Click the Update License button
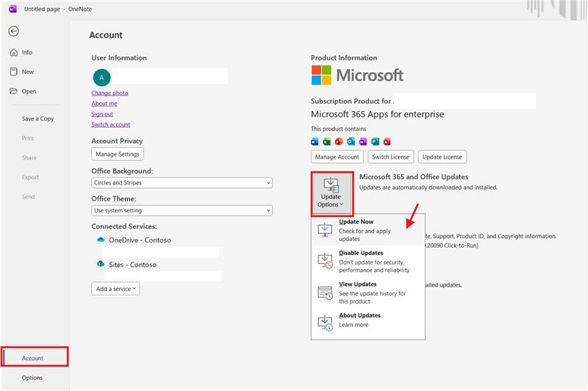Screen dimensions: 588x391 pyautogui.click(x=442, y=157)
